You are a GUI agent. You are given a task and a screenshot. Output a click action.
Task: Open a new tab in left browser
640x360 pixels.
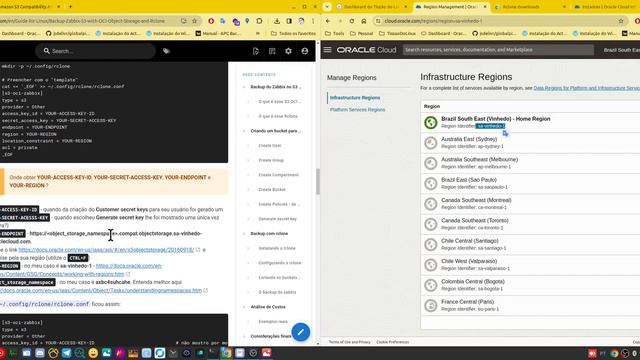click(x=70, y=7)
